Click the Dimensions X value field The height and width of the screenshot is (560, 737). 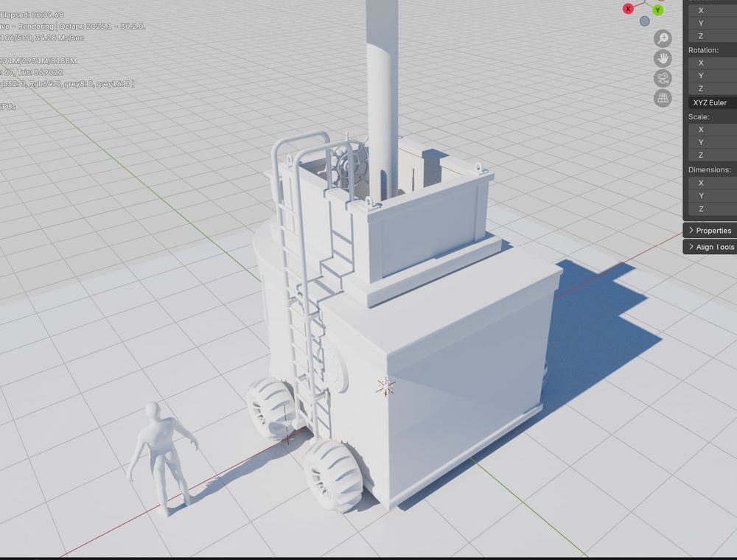click(713, 183)
